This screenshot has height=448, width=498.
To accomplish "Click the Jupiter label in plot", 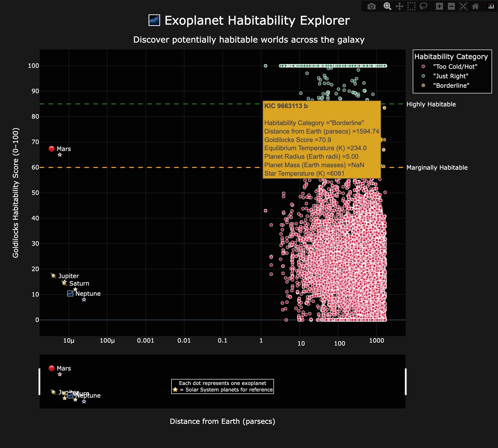I will pos(69,276).
